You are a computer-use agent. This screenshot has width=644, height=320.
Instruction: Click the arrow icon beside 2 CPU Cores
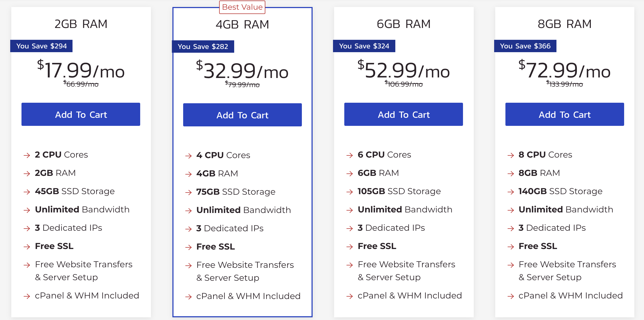27,155
